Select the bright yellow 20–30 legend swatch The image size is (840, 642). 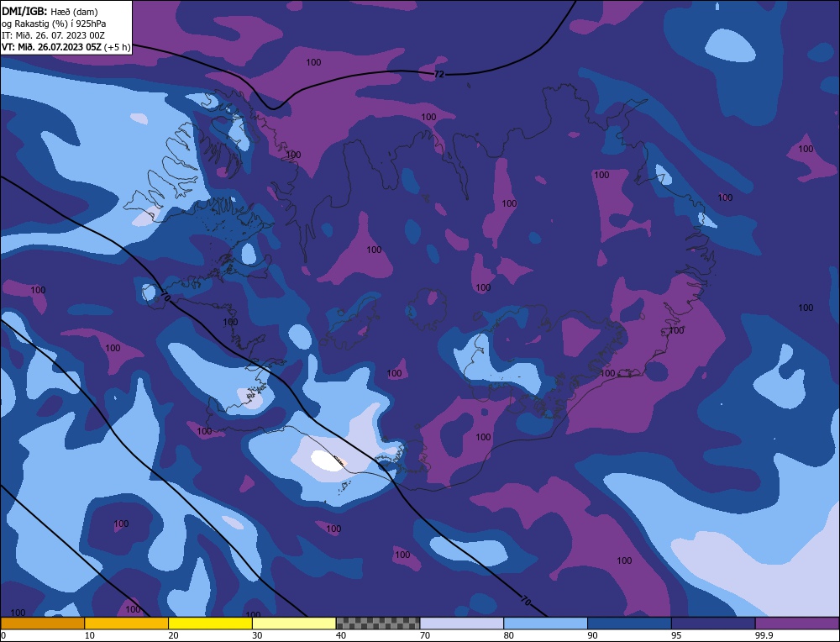coord(210,624)
